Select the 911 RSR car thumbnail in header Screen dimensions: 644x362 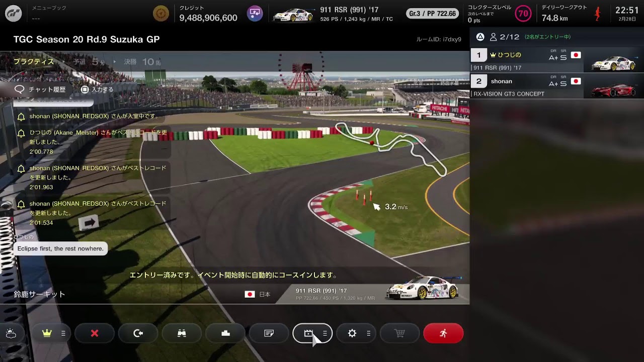click(x=293, y=15)
